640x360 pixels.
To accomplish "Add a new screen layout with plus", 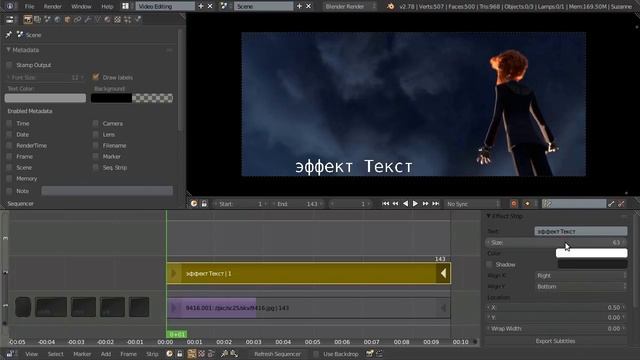I will (x=200, y=6).
